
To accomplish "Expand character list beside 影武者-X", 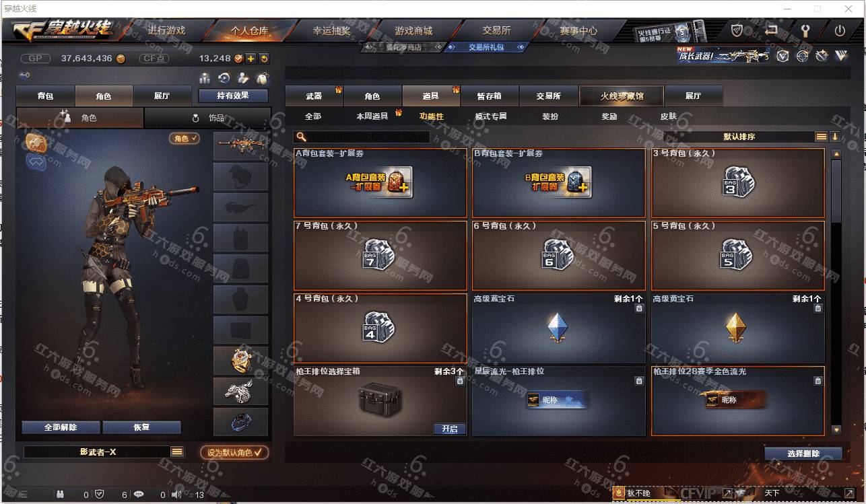I will point(177,452).
